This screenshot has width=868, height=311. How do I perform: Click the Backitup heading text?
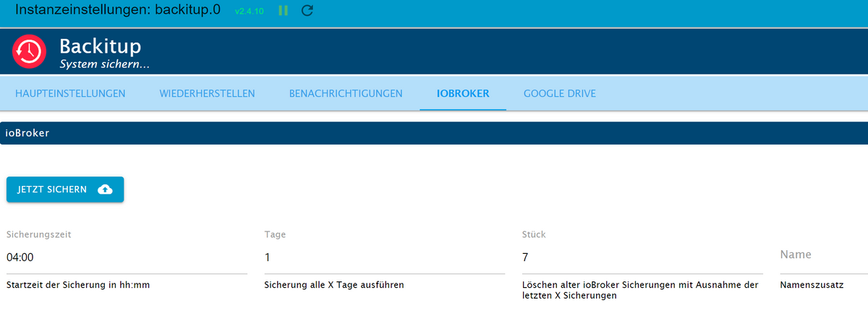(x=100, y=47)
